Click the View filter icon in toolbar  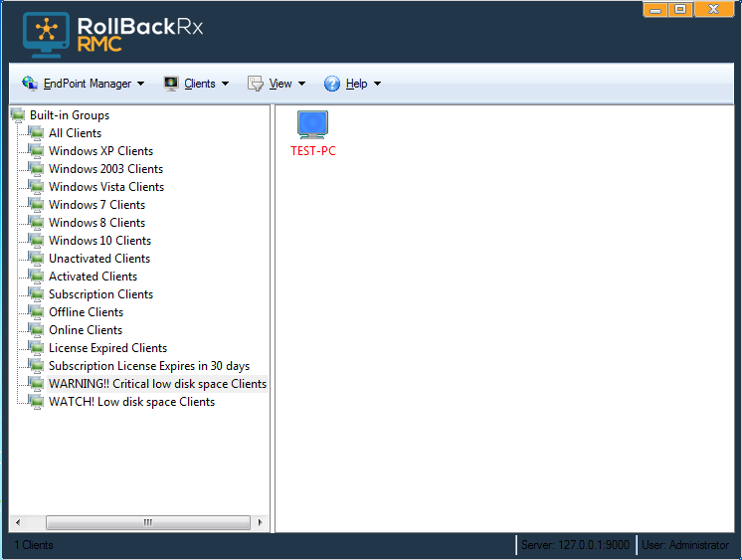point(255,84)
